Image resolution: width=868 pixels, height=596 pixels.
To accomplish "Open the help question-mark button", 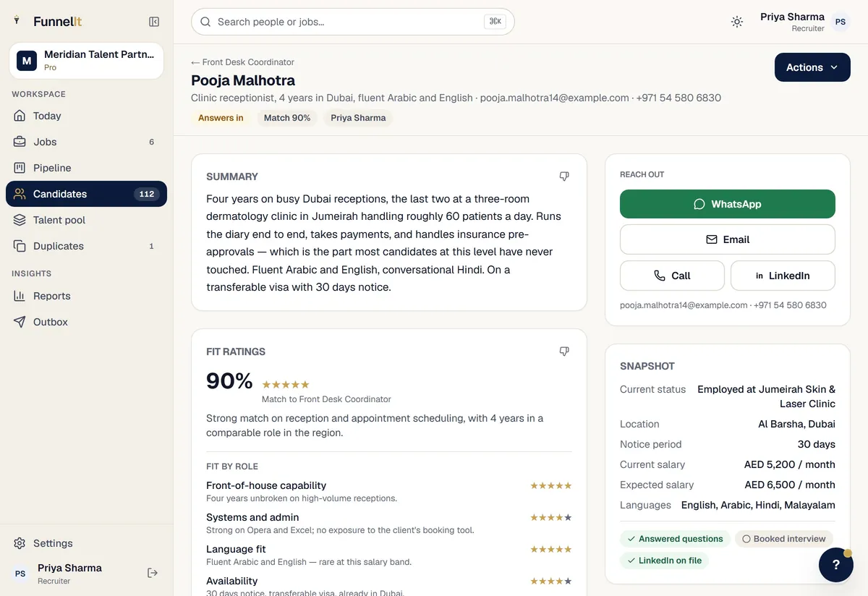I will pyautogui.click(x=836, y=565).
